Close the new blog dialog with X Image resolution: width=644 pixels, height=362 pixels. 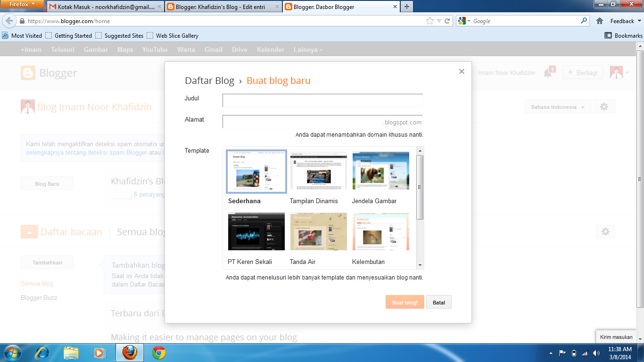(x=462, y=72)
